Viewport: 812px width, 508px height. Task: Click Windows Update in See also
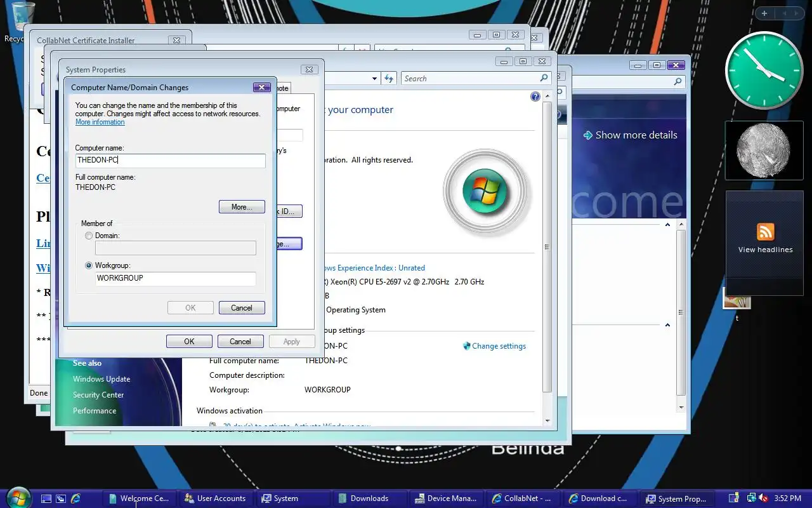pyautogui.click(x=101, y=379)
